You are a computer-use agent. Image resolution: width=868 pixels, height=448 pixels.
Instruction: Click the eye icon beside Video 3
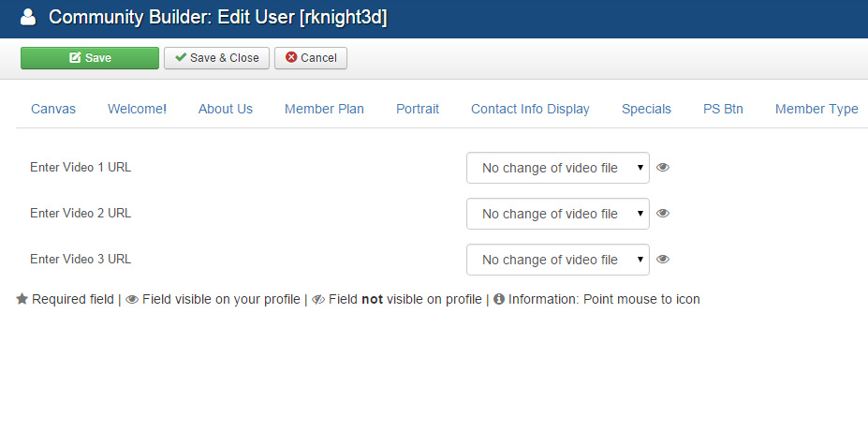tap(663, 260)
